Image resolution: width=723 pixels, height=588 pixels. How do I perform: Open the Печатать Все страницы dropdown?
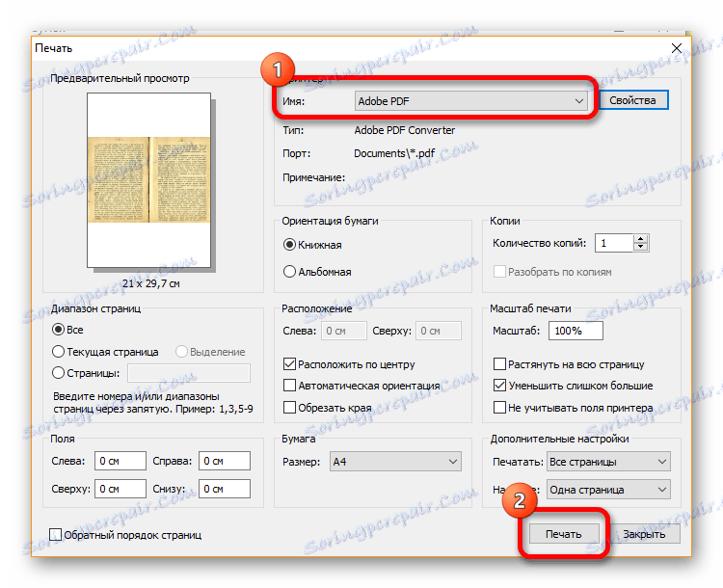tap(608, 461)
